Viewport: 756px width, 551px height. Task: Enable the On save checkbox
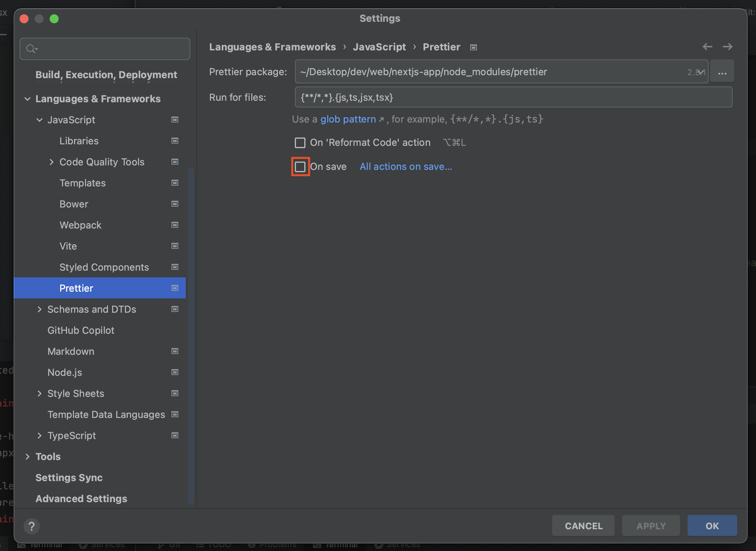[x=300, y=167]
